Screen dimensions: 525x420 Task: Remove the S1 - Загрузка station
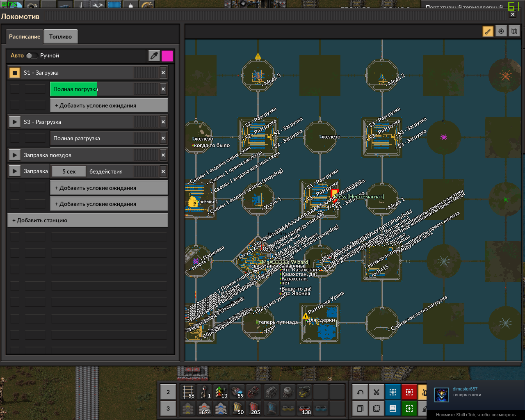pos(163,73)
